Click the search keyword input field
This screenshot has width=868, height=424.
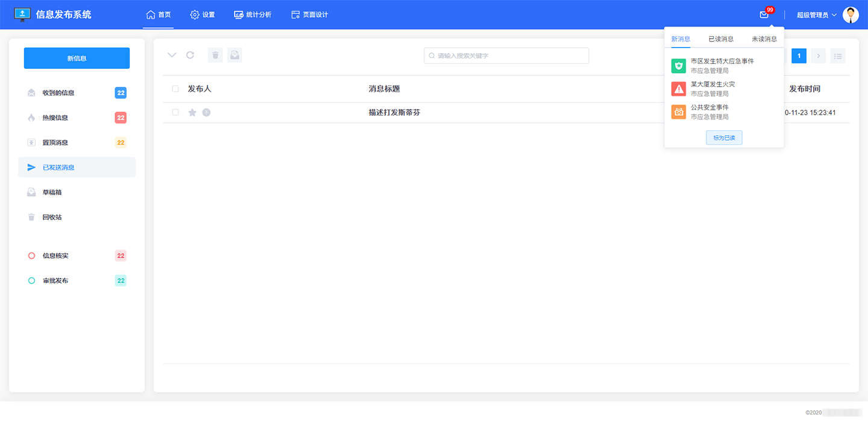506,55
